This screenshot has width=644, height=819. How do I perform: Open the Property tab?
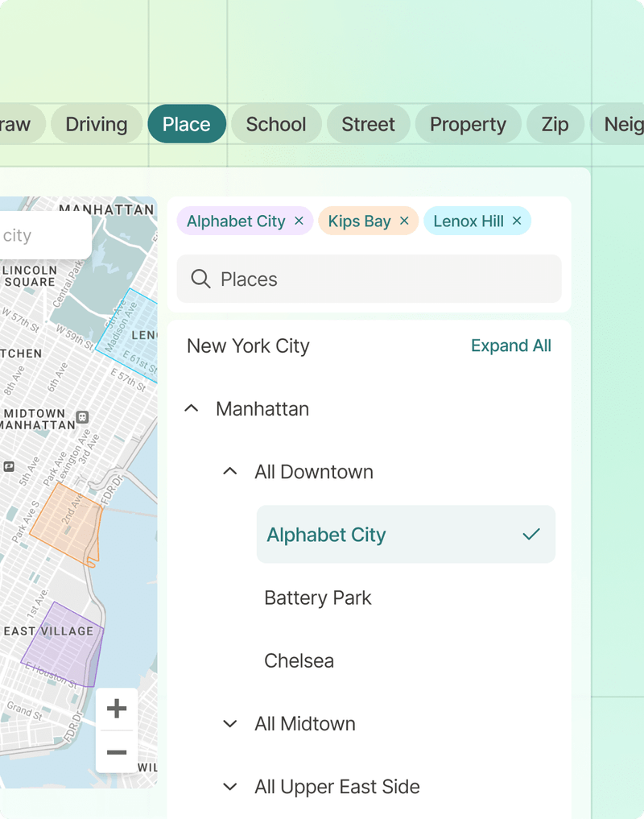(468, 124)
